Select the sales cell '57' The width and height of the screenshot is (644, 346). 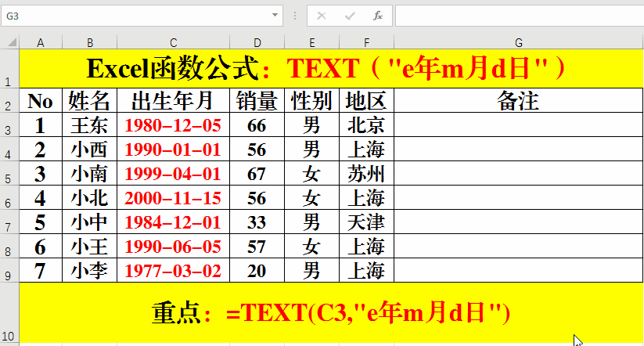tap(257, 246)
